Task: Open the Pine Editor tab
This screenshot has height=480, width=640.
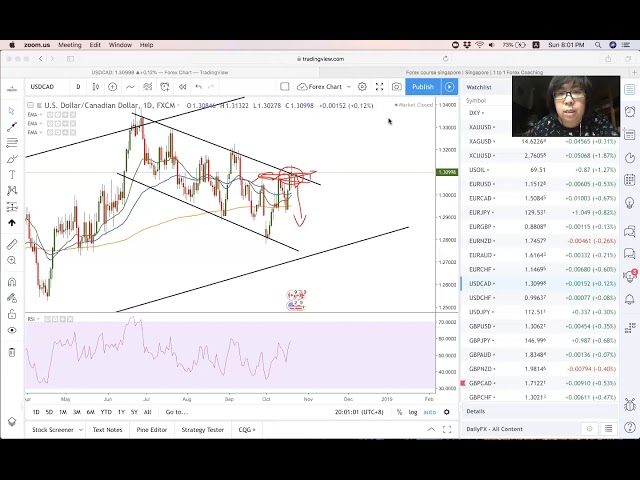Action: pyautogui.click(x=151, y=430)
